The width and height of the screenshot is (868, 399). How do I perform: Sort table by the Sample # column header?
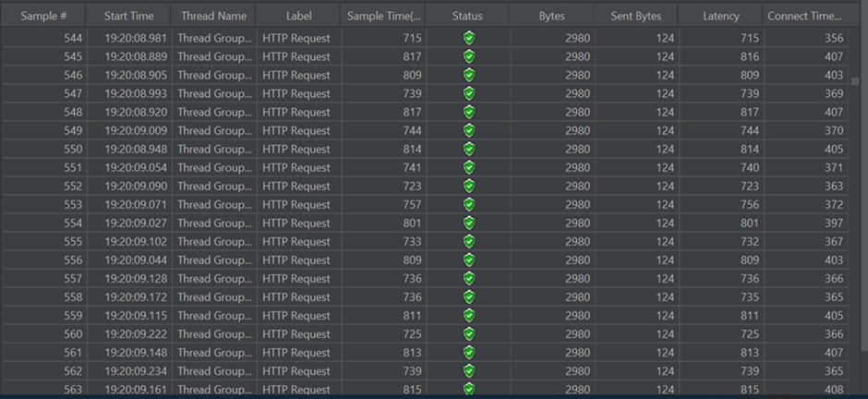(43, 16)
